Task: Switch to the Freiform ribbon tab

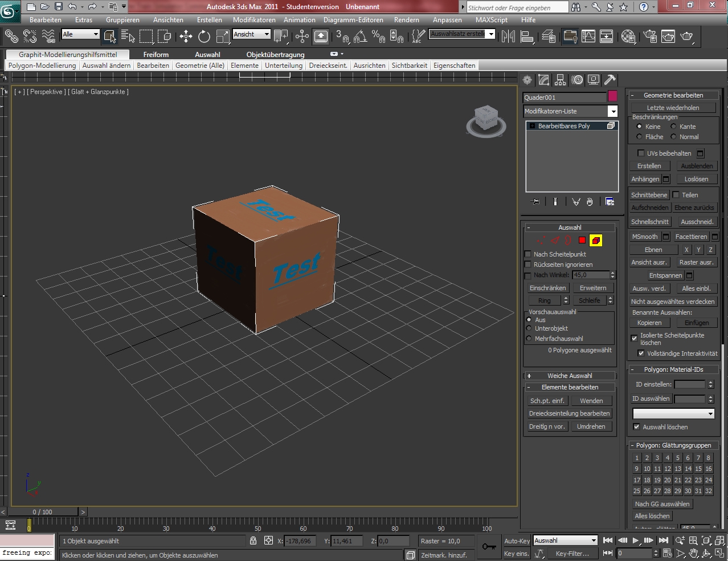Action: tap(156, 55)
